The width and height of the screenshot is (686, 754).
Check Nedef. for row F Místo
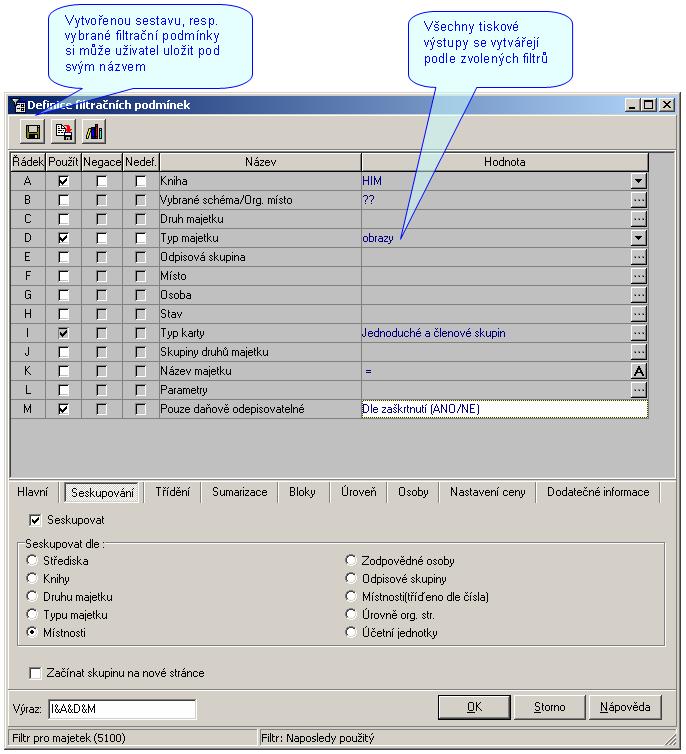click(x=140, y=276)
